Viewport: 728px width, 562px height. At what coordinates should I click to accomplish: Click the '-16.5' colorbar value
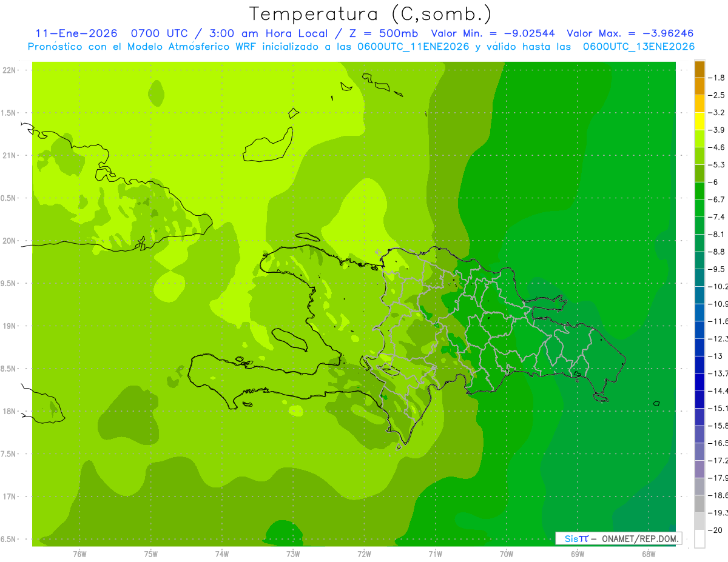(718, 443)
